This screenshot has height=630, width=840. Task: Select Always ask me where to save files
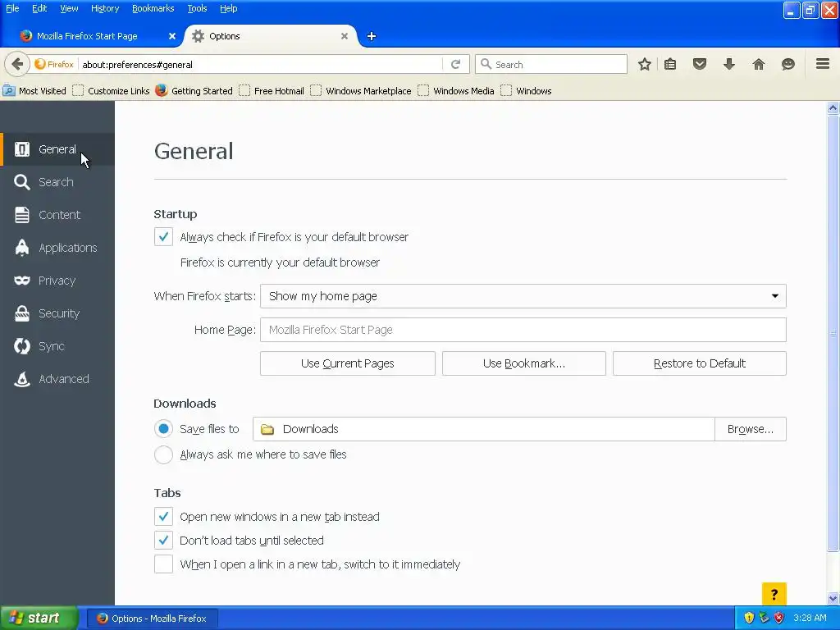point(163,454)
